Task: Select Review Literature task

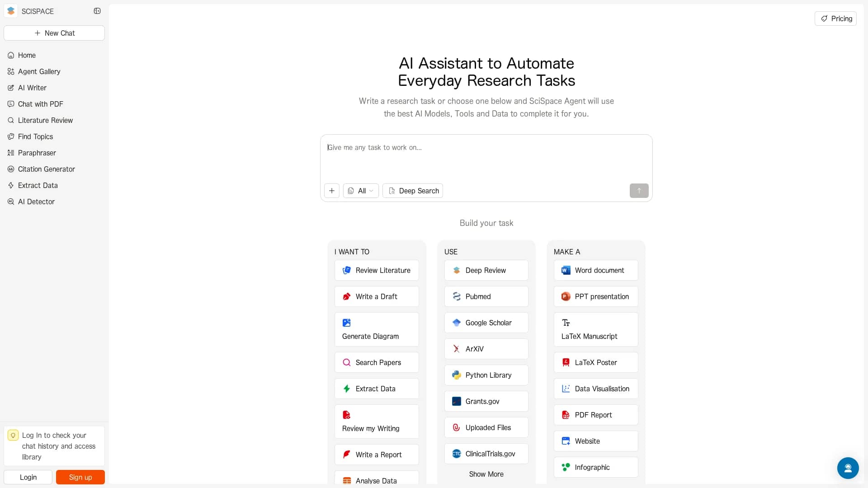Action: point(377,270)
